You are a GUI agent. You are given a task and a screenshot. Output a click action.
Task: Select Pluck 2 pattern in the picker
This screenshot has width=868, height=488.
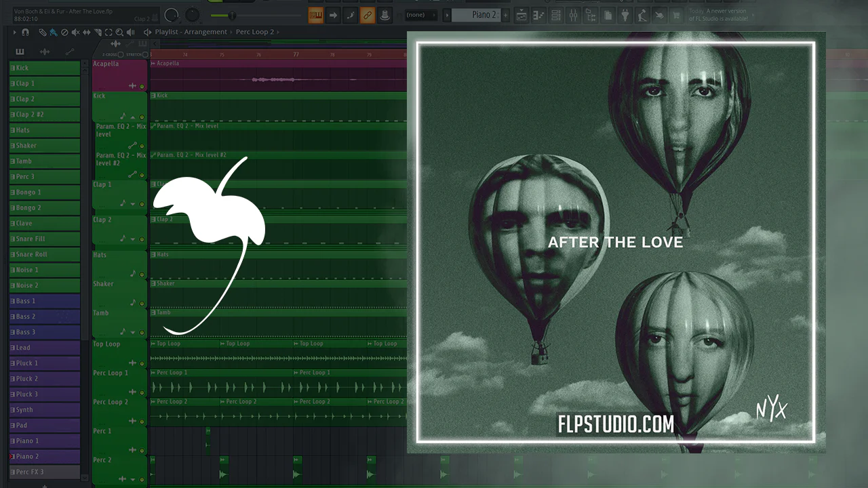click(45, 379)
